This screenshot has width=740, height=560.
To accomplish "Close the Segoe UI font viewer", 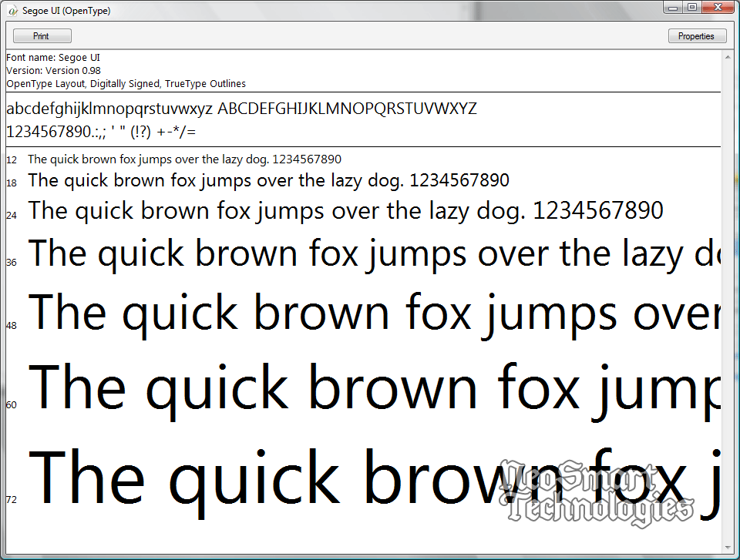I will click(718, 8).
